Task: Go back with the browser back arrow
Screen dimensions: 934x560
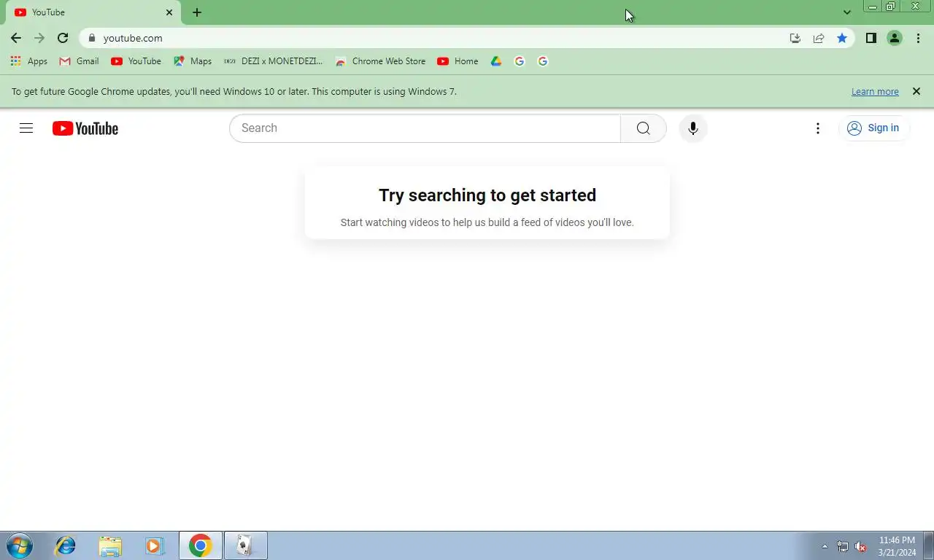Action: [x=16, y=38]
